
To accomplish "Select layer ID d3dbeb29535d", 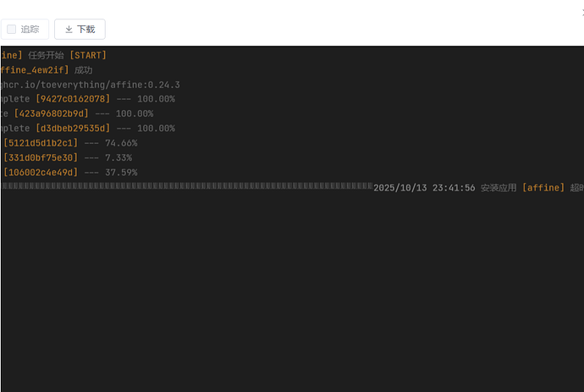I will (73, 129).
